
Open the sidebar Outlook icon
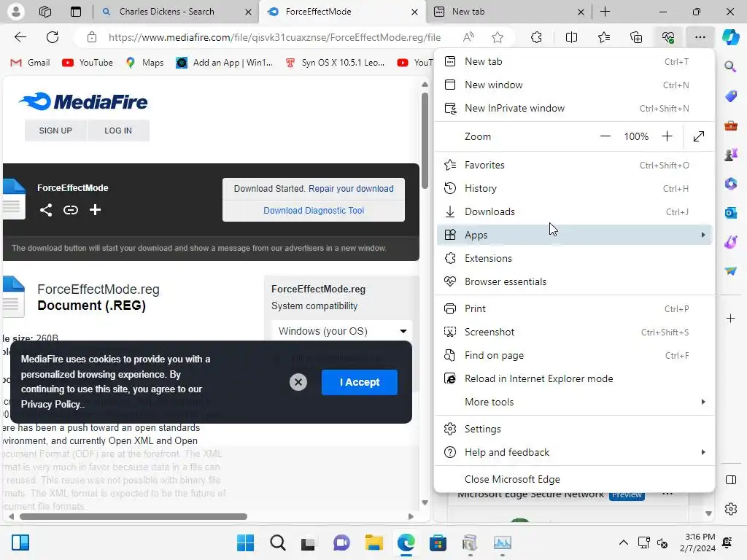coord(730,212)
